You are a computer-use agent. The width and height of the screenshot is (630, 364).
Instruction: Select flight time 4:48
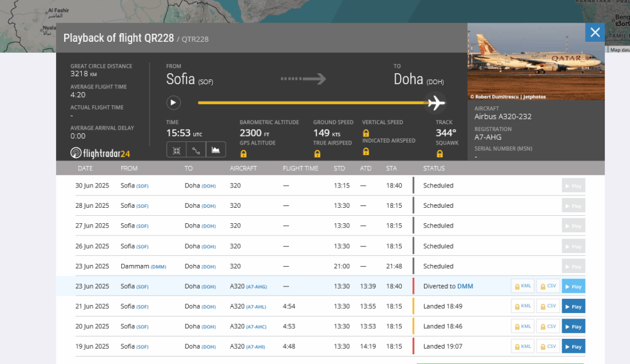pos(289,346)
